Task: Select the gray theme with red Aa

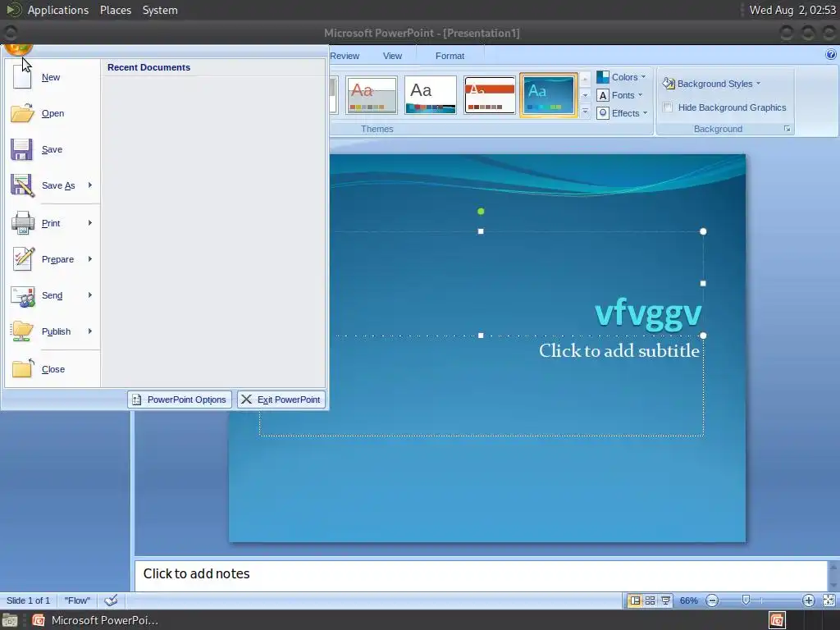Action: 372,95
